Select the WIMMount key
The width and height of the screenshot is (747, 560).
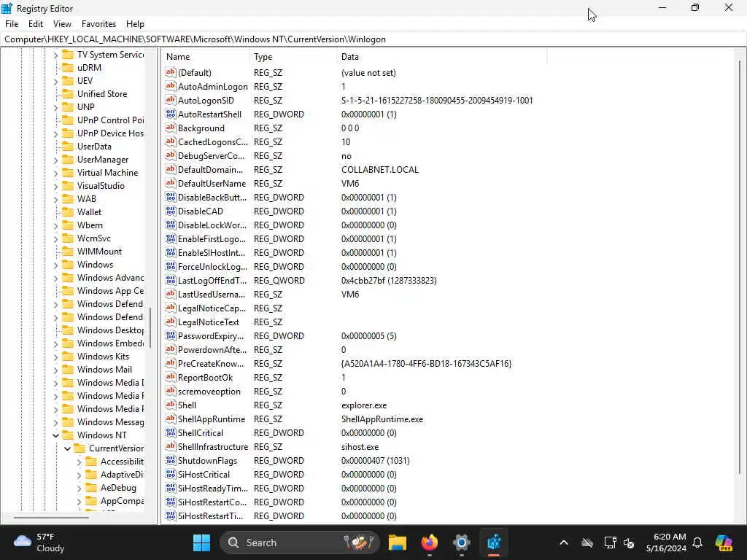pyautogui.click(x=99, y=252)
